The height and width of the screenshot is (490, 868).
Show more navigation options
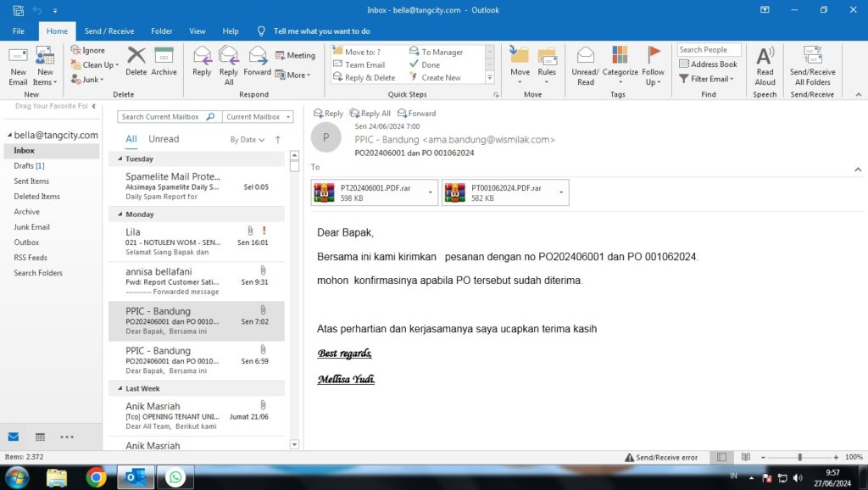tap(67, 437)
